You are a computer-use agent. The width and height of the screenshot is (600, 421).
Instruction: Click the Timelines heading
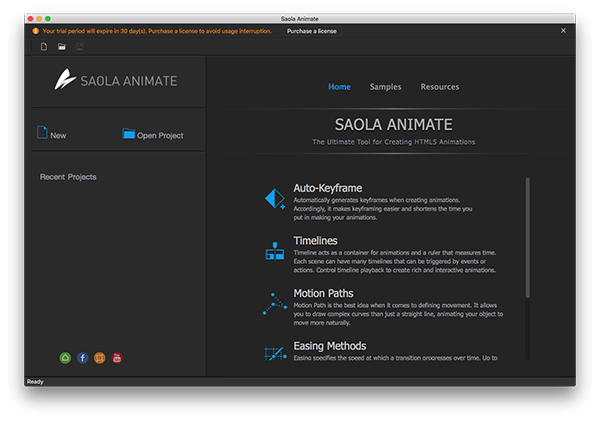(x=315, y=241)
